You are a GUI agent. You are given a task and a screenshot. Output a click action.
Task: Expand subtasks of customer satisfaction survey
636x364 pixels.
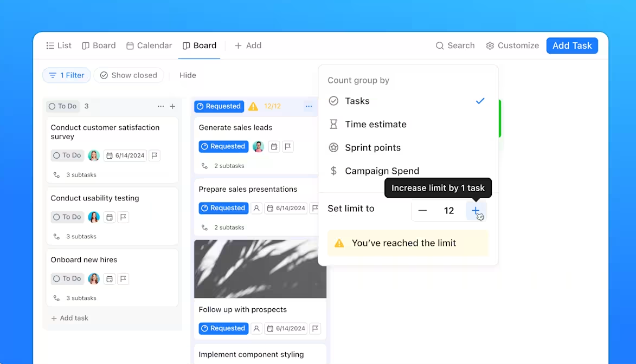[x=75, y=175]
